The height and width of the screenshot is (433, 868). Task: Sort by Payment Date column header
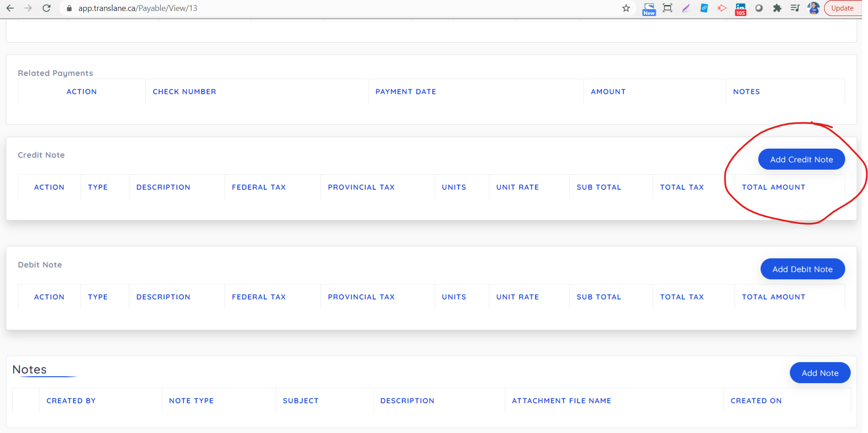pos(406,92)
